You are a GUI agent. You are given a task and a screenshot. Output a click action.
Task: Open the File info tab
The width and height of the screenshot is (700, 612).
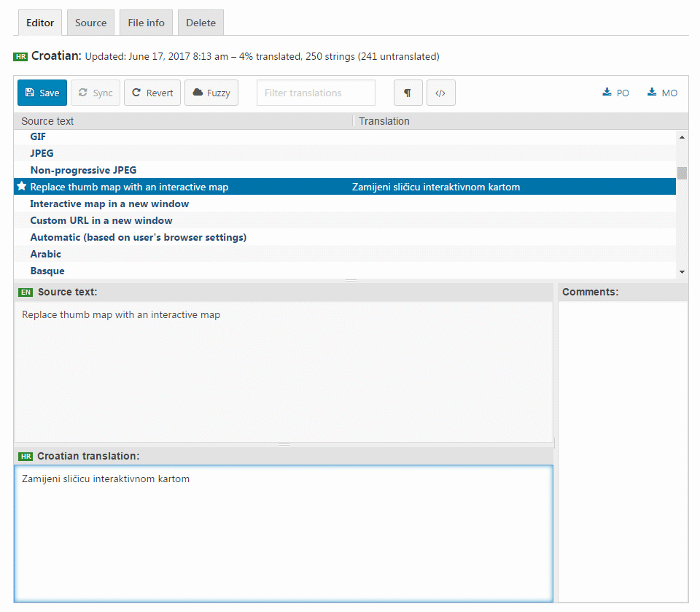coord(145,23)
